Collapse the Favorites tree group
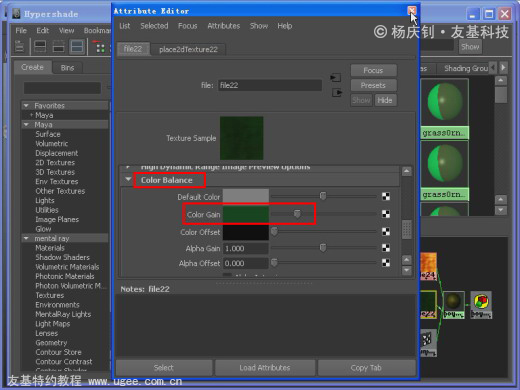 click(26, 106)
